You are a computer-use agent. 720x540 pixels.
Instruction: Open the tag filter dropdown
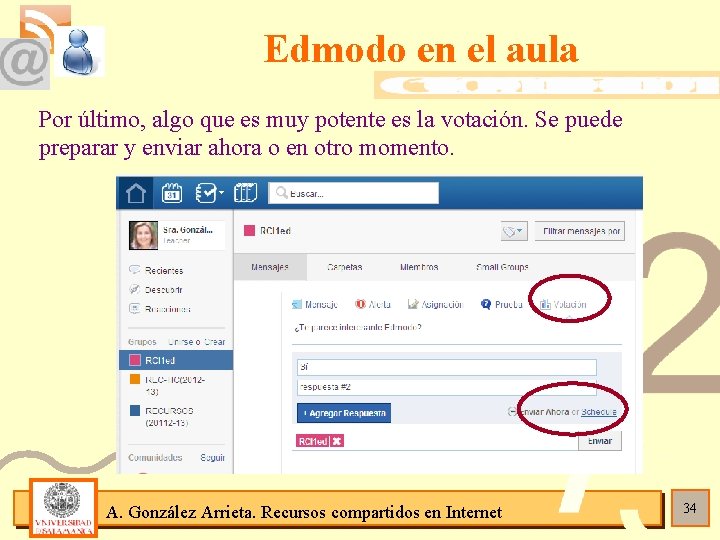pos(514,231)
